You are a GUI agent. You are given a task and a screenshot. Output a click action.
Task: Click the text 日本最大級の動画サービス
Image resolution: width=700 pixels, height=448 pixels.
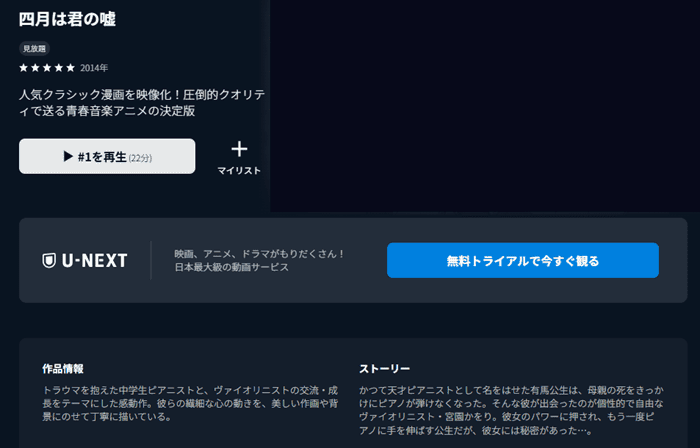232,267
